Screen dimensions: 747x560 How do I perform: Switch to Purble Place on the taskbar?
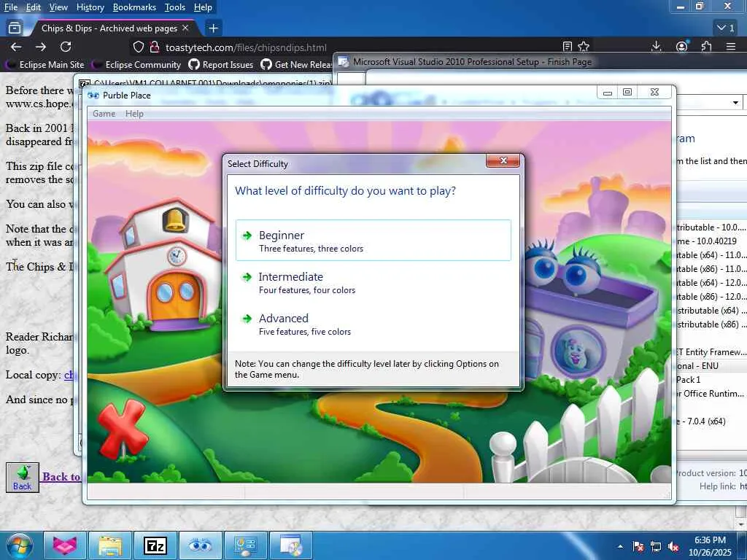coord(200,545)
